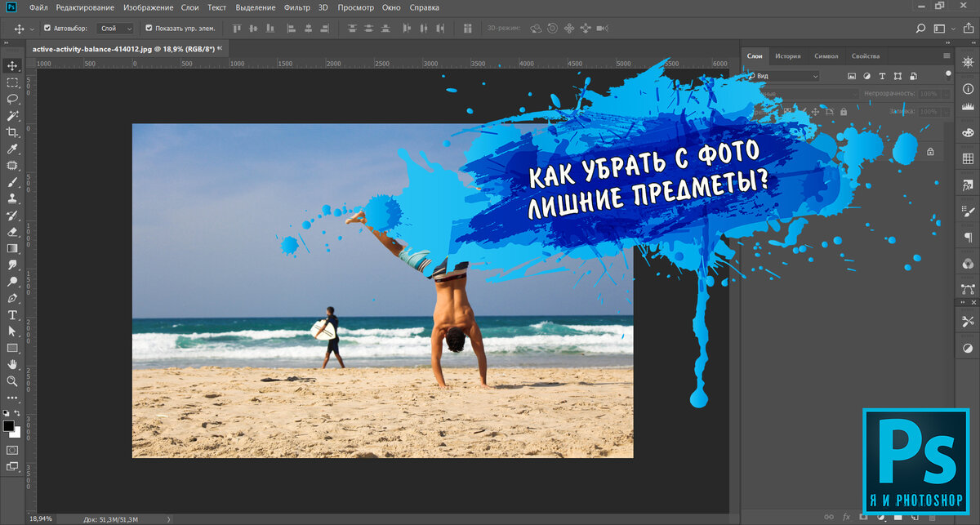
Task: Select the Magic Wand tool
Action: [12, 115]
